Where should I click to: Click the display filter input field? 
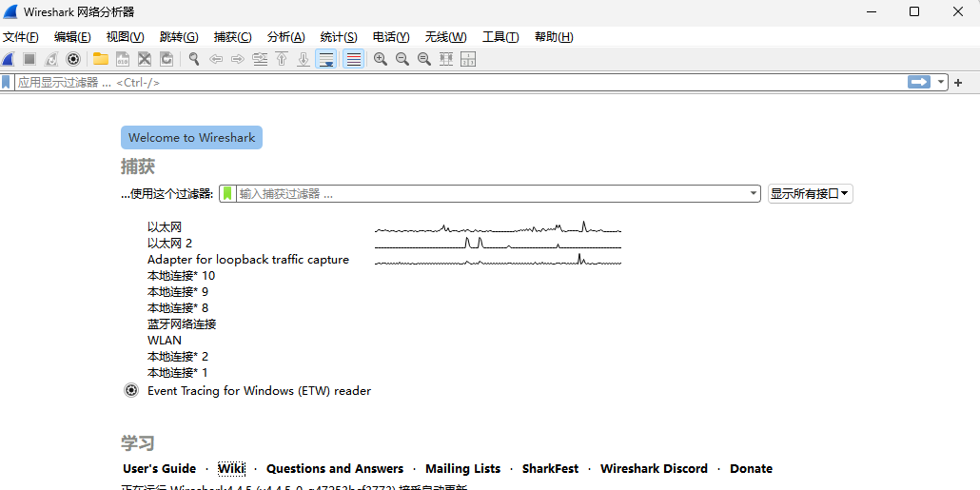pos(460,82)
